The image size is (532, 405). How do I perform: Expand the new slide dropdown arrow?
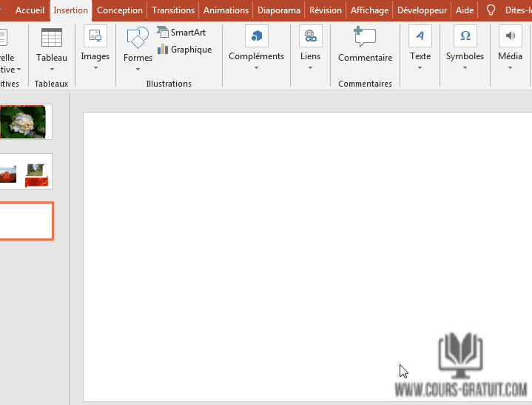tap(18, 70)
